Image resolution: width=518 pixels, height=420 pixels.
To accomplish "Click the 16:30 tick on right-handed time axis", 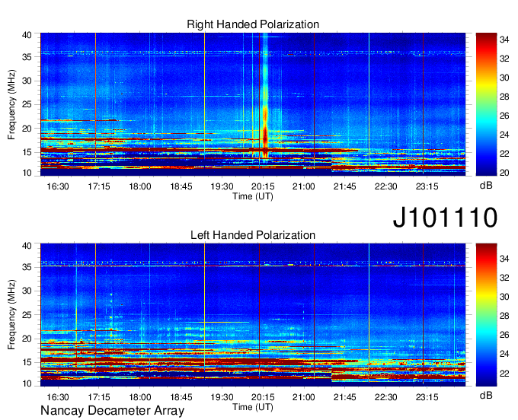I will (x=58, y=186).
